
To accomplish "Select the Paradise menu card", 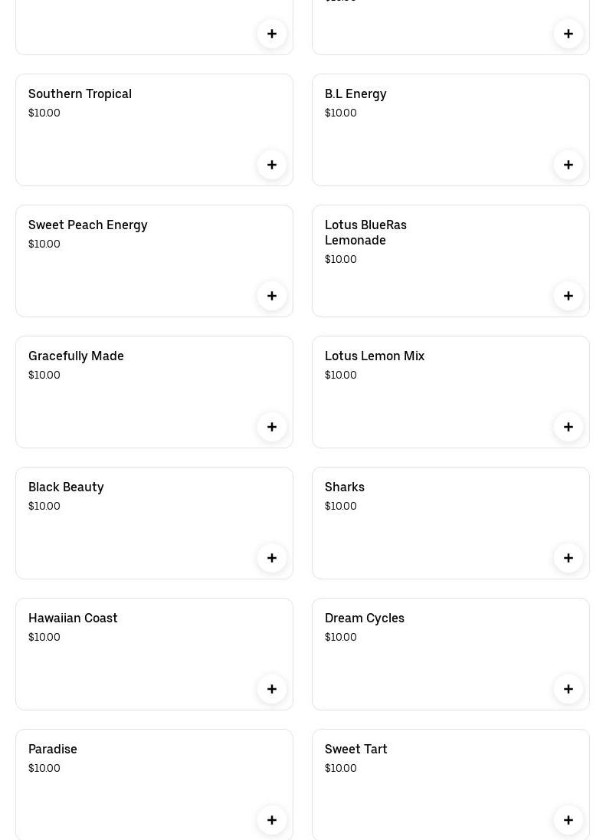I will coord(138,789).
